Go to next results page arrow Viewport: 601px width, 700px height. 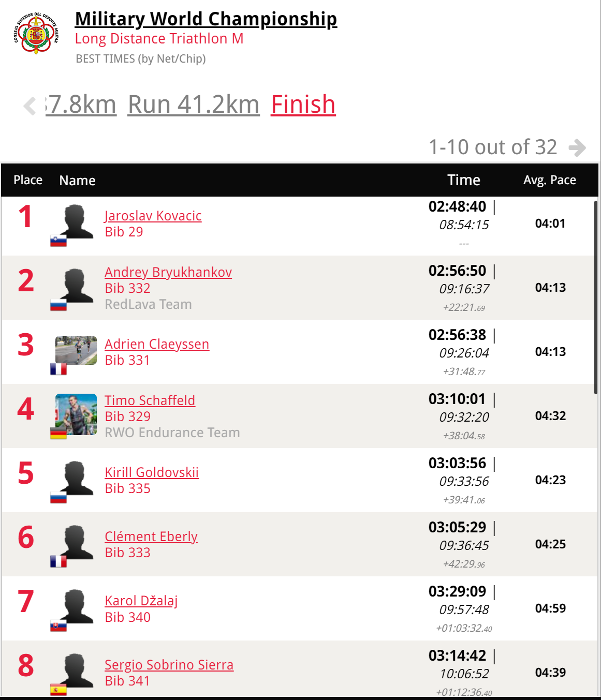click(x=577, y=147)
